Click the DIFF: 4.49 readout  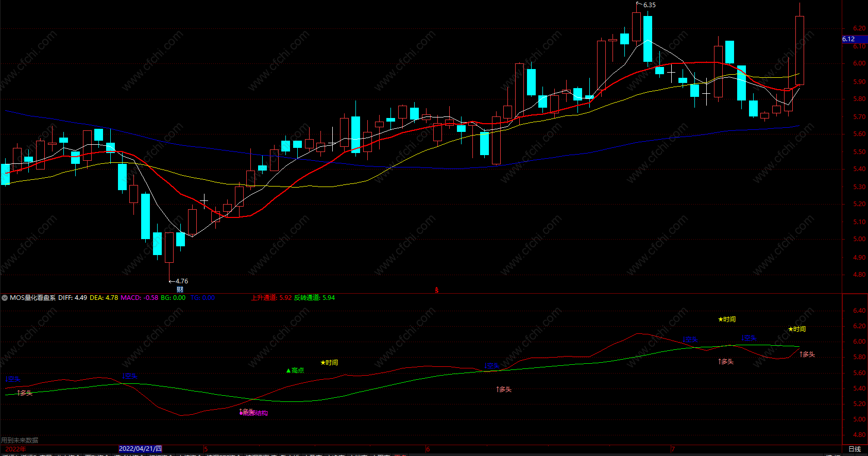pyautogui.click(x=73, y=298)
